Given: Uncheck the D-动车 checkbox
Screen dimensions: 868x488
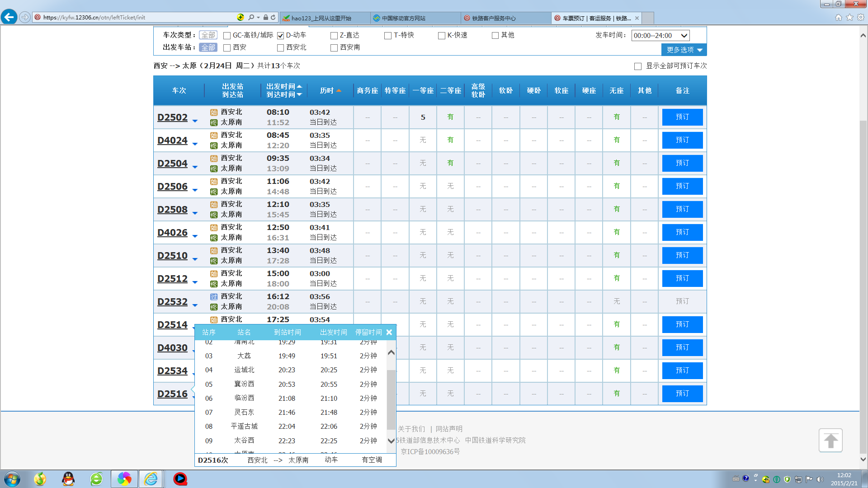Looking at the screenshot, I should click(x=280, y=35).
